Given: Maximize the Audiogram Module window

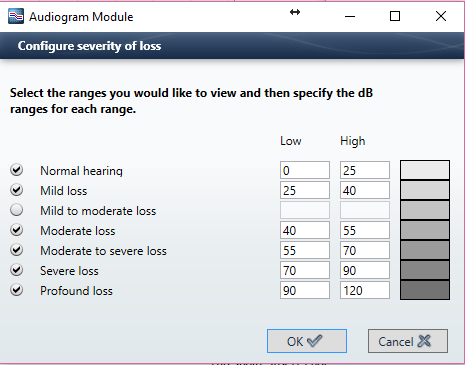Looking at the screenshot, I should click(x=395, y=16).
